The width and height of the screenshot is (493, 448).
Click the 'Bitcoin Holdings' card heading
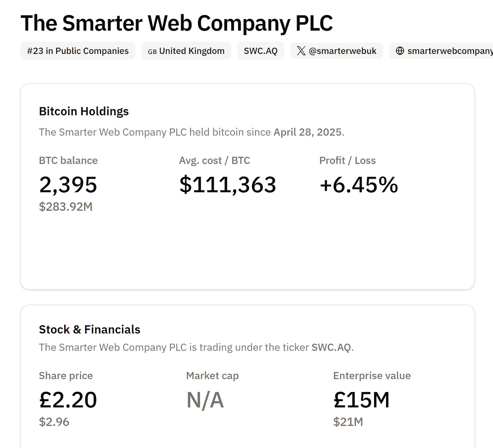[x=84, y=112]
